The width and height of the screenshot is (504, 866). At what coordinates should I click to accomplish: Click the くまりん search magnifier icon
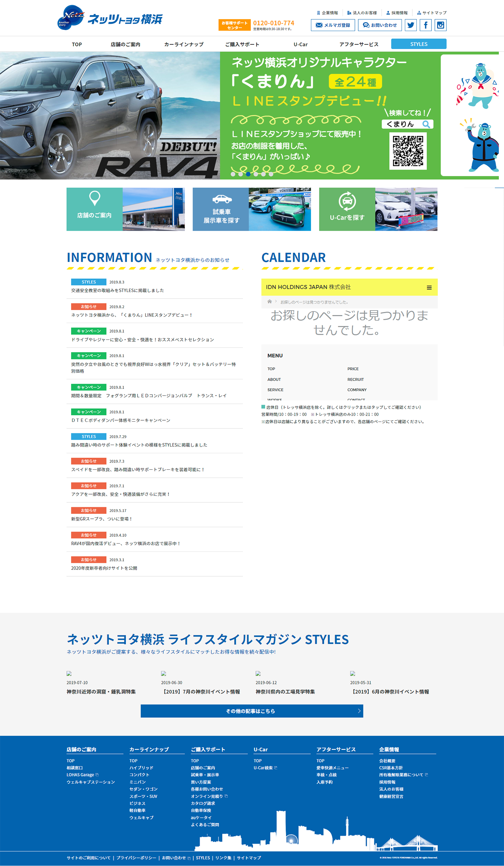(x=426, y=124)
